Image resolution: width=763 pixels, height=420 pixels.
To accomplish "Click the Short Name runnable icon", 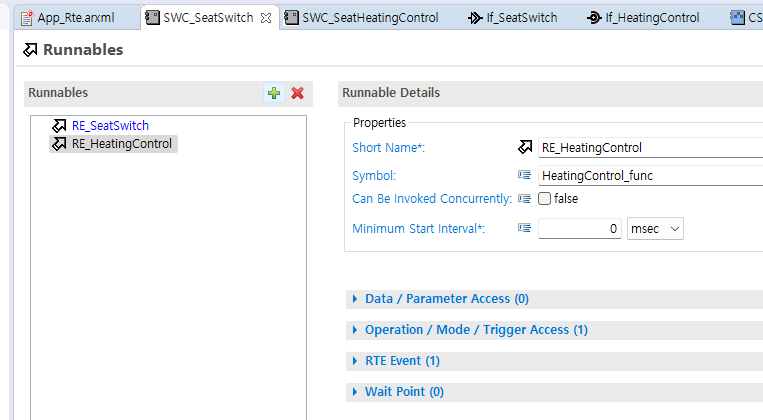I will click(x=525, y=147).
